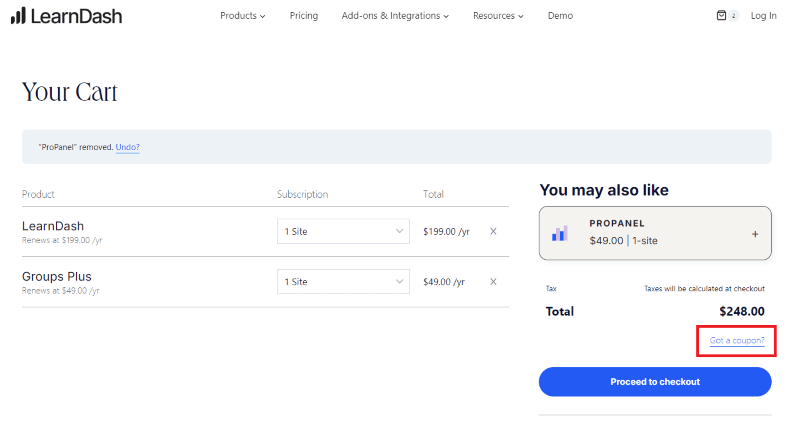Click the $49.00 /yr Groups Plus price
Screen dimensions: 800x422
pos(444,282)
